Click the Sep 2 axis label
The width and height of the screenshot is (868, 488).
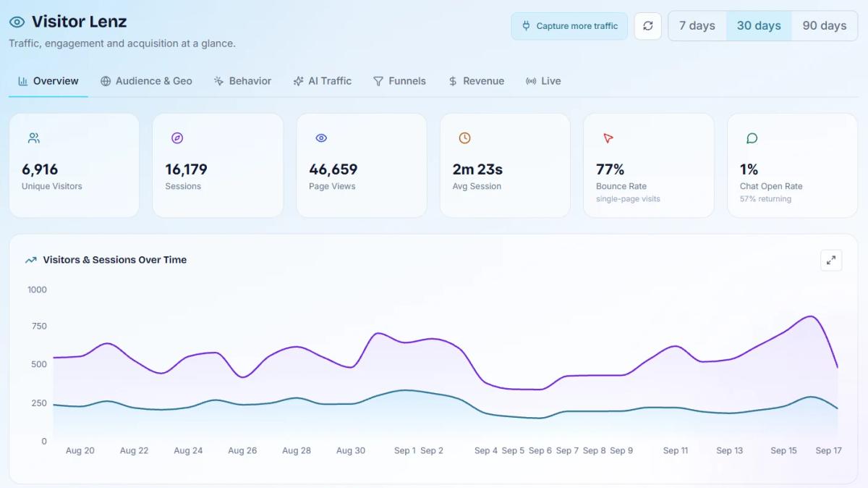(x=432, y=450)
